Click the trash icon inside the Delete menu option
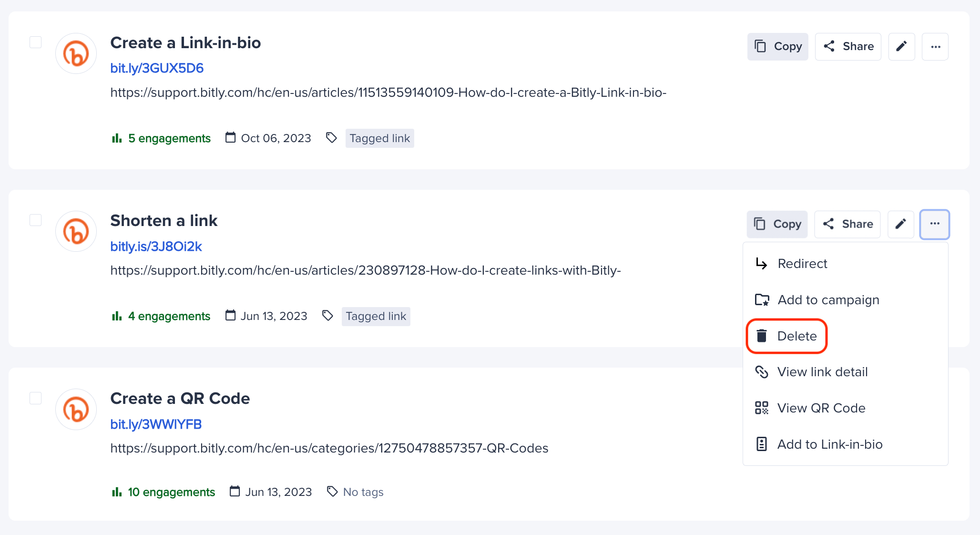This screenshot has width=980, height=535. pyautogui.click(x=762, y=336)
